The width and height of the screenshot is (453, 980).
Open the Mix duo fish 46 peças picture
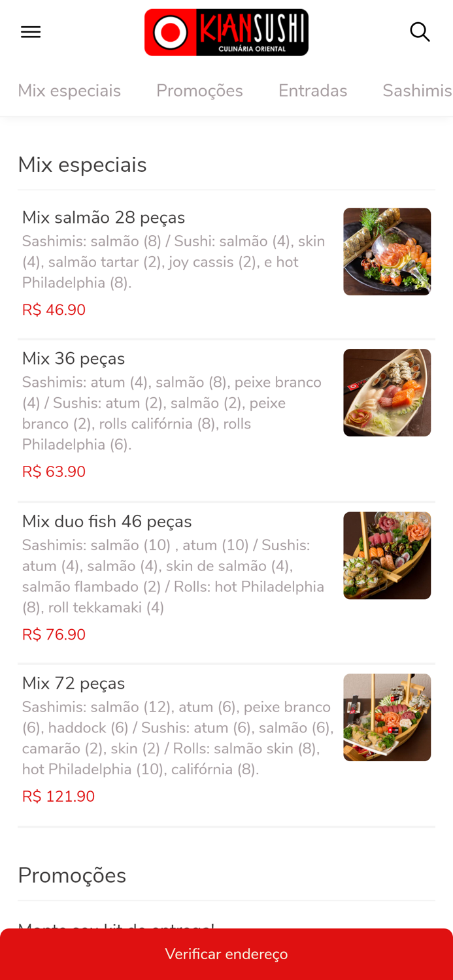pos(387,555)
